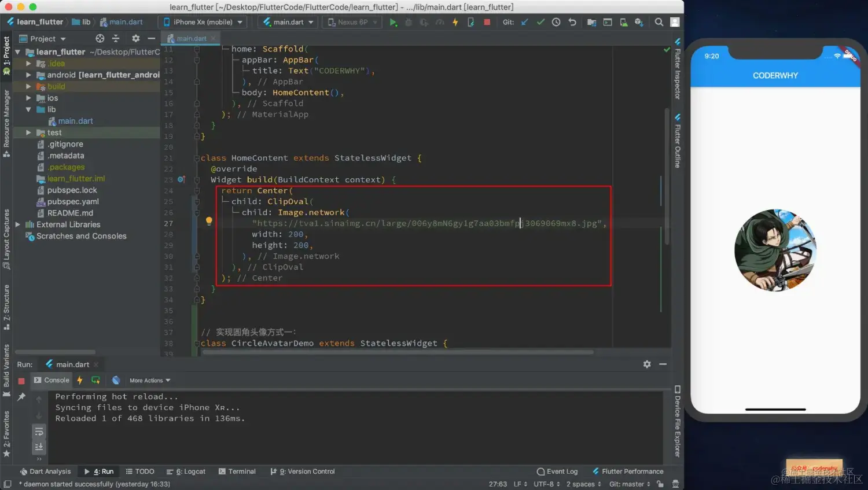868x490 pixels.
Task: Trigger Flutter Hot Reload lightning icon in top toolbar
Action: 455,22
